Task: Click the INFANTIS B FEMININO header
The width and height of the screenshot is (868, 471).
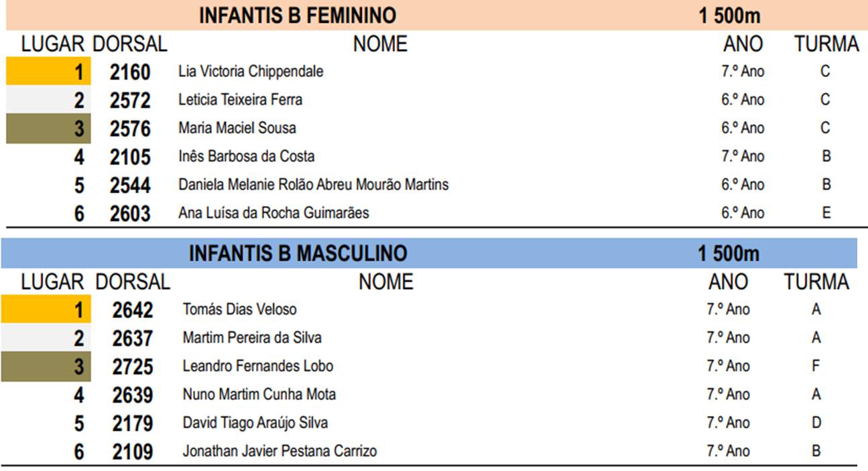Action: click(297, 15)
